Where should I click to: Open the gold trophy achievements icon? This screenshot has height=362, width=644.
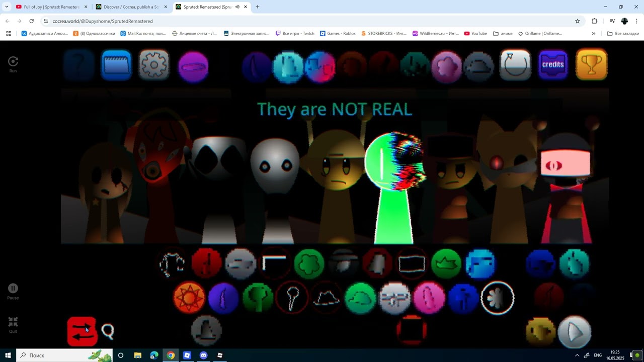point(592,64)
